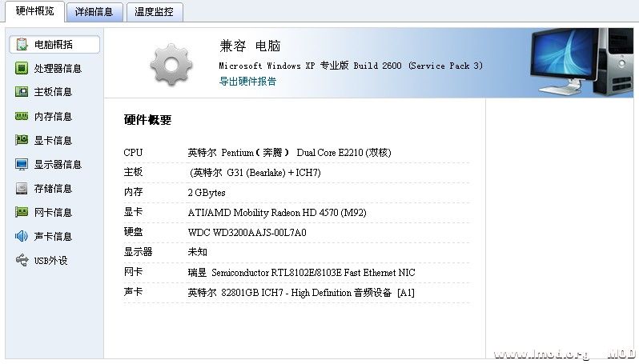Select the 显示器信息 monitor icon
This screenshot has width=639, height=364.
(22, 164)
